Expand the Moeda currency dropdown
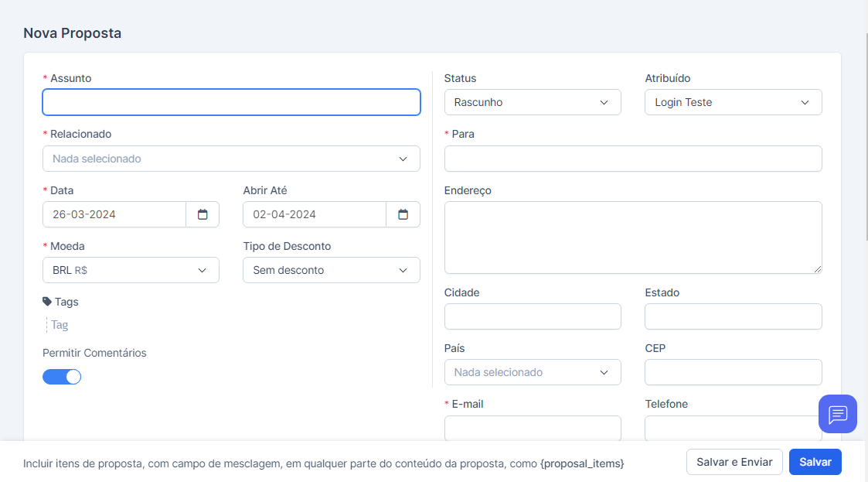868x482 pixels. point(131,270)
